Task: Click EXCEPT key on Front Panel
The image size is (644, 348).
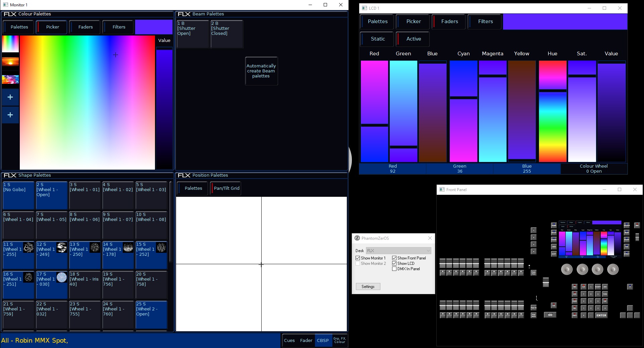Action: point(598,287)
